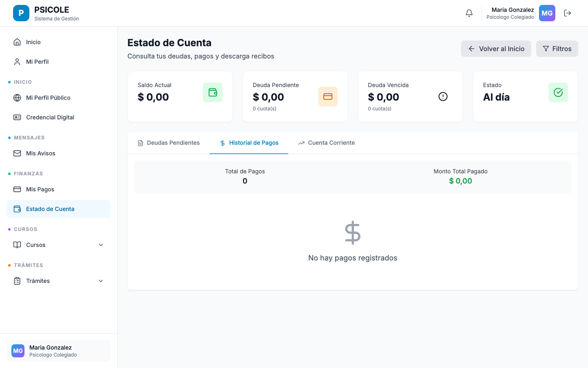Click the ID card icon for Credencial Digital
This screenshot has width=588, height=368.
[17, 117]
